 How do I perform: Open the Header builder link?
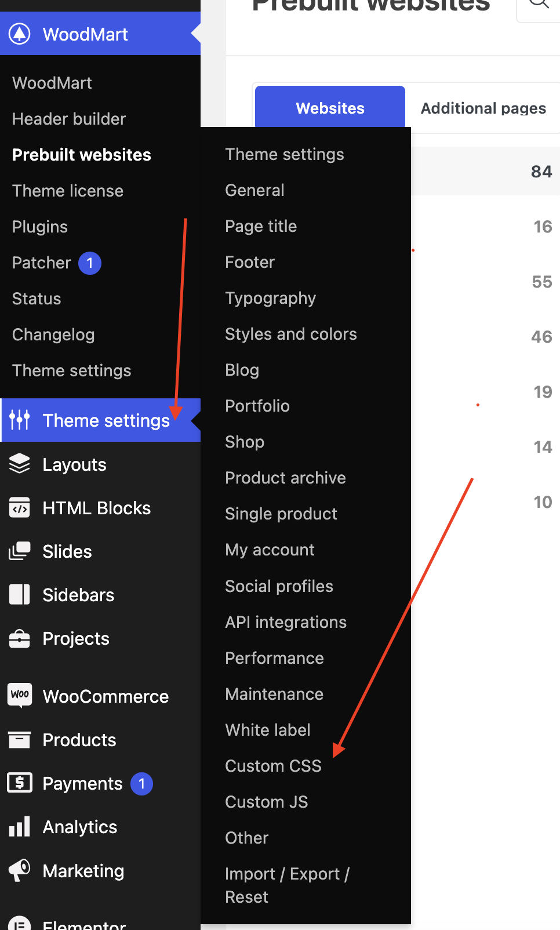point(69,119)
